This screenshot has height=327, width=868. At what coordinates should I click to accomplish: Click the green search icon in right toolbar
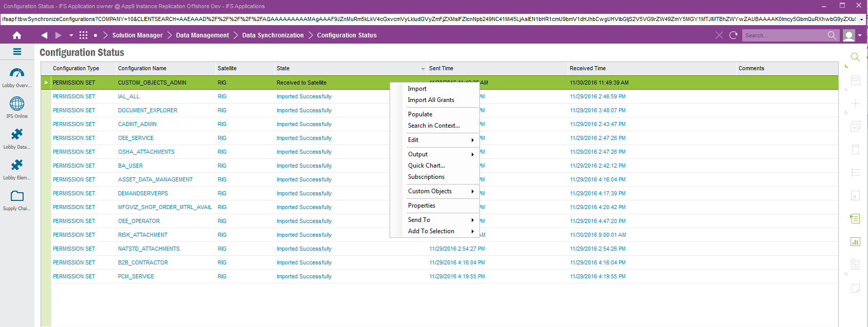click(855, 57)
